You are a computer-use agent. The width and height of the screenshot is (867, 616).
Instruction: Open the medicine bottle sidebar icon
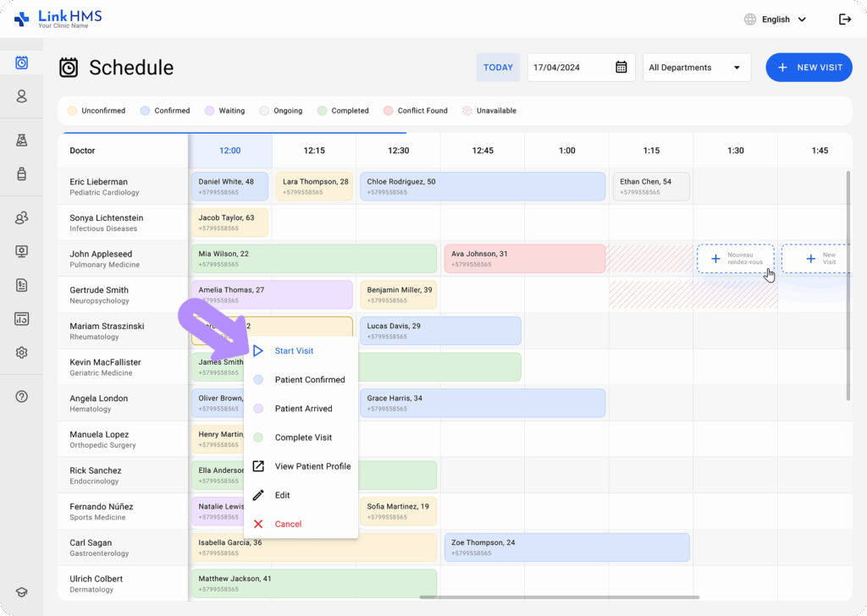coord(22,174)
